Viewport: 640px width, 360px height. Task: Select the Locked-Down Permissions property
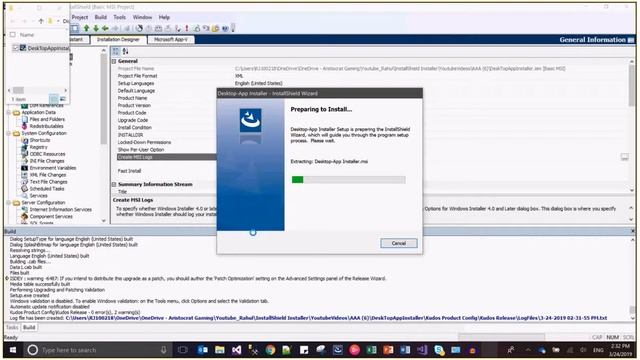coord(144,142)
